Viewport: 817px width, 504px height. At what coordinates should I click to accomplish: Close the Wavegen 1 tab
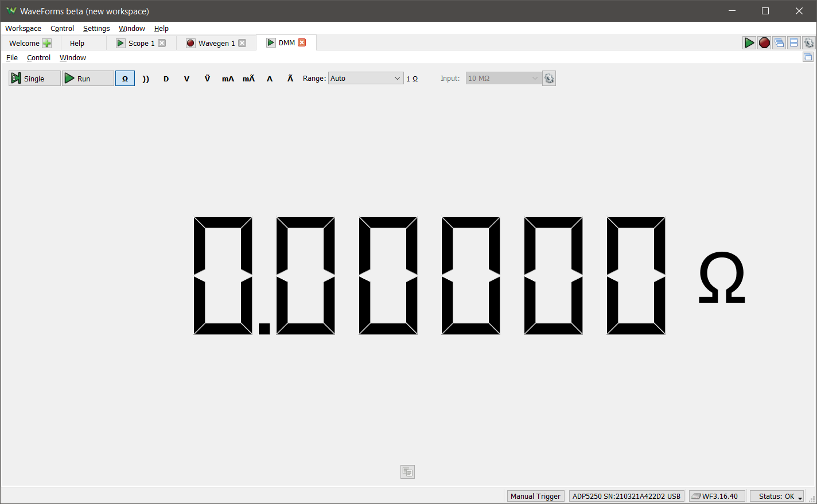242,43
